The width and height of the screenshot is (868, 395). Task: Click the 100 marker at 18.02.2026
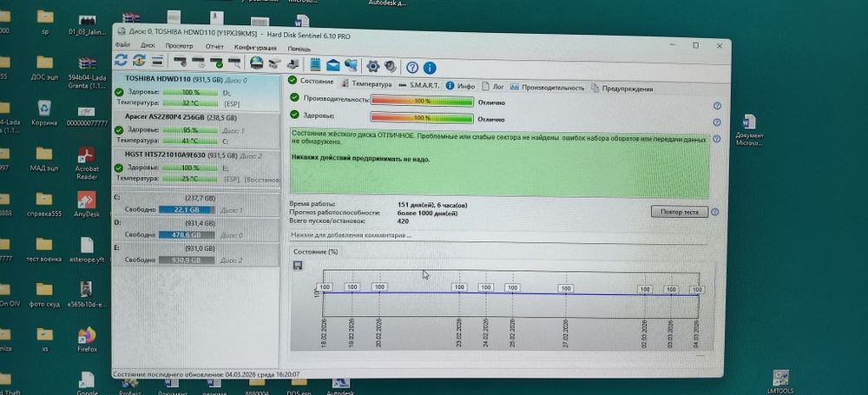click(x=325, y=287)
